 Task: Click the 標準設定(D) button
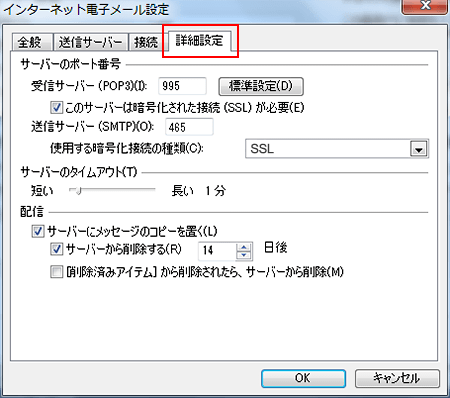pyautogui.click(x=261, y=86)
